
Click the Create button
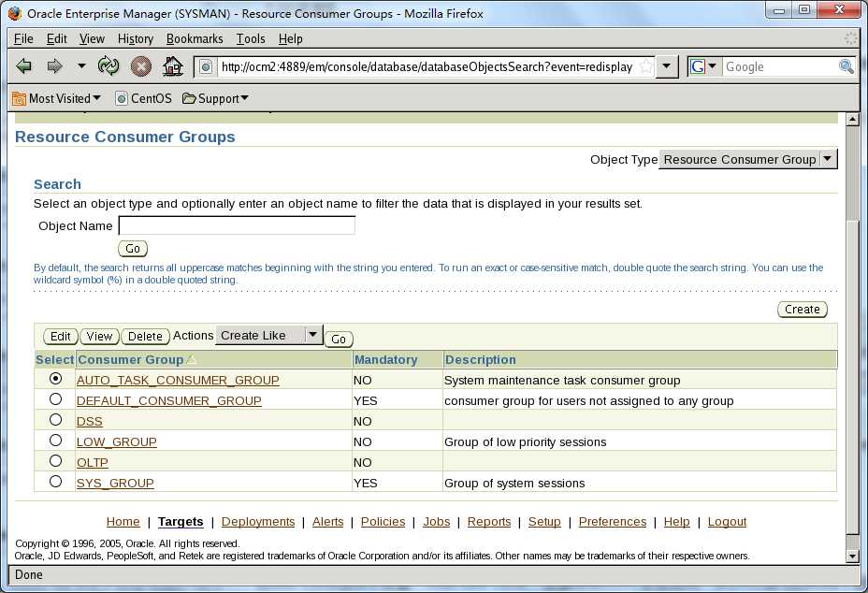(803, 309)
